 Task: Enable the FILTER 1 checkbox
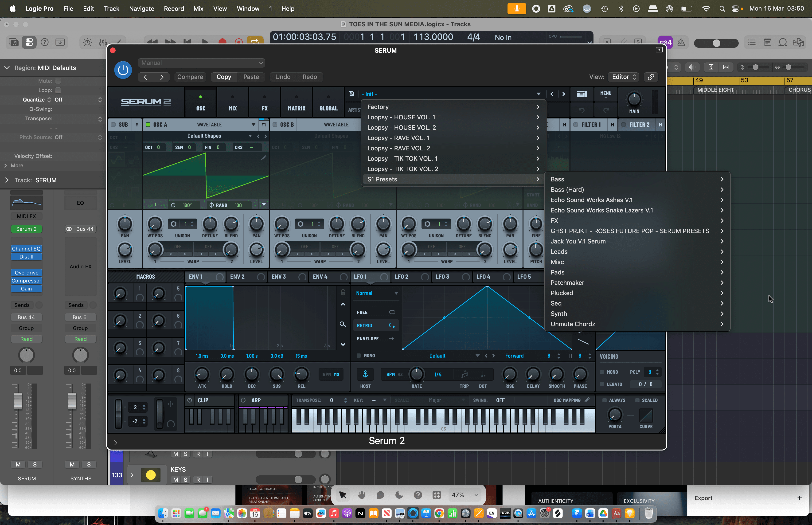(576, 125)
